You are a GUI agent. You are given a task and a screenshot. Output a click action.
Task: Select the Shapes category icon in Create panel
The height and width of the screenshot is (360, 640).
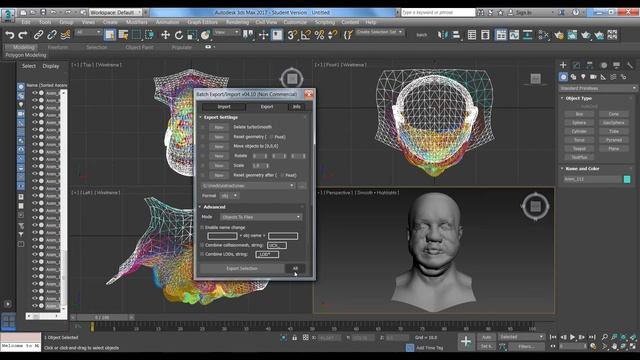[x=573, y=77]
